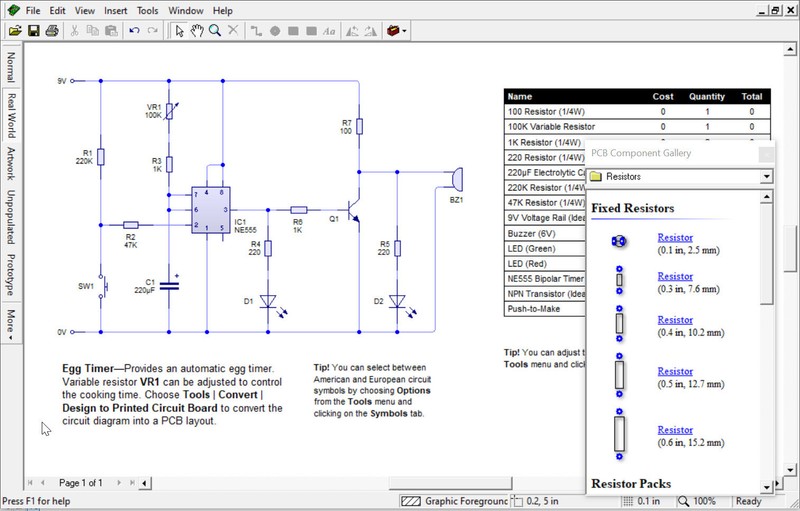Click the Rotate left icon
800x511 pixels.
tap(352, 31)
